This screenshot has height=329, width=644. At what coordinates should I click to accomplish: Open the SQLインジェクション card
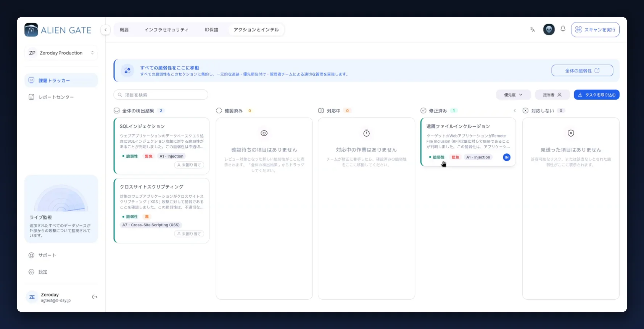pos(162,146)
